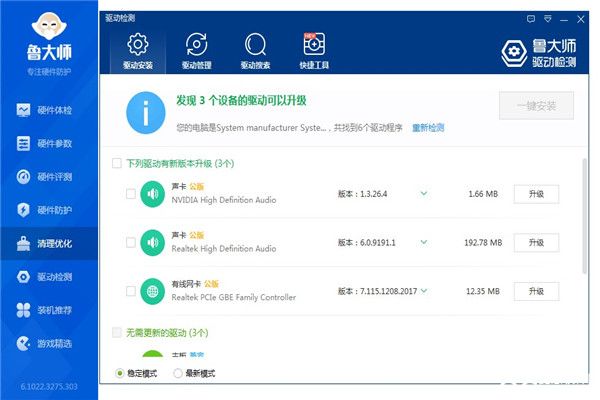The width and height of the screenshot is (600, 400).
Task: Check NVIDIA High Definition Audio checkbox
Action: [x=130, y=194]
